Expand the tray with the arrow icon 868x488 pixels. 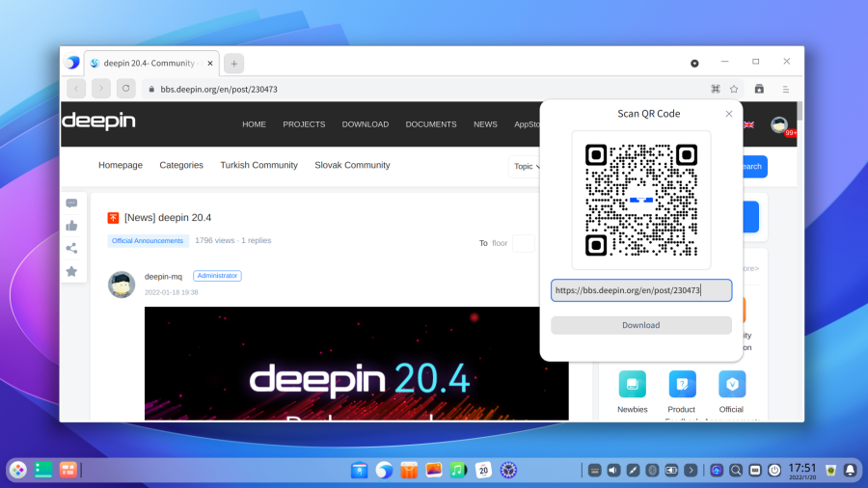[691, 471]
